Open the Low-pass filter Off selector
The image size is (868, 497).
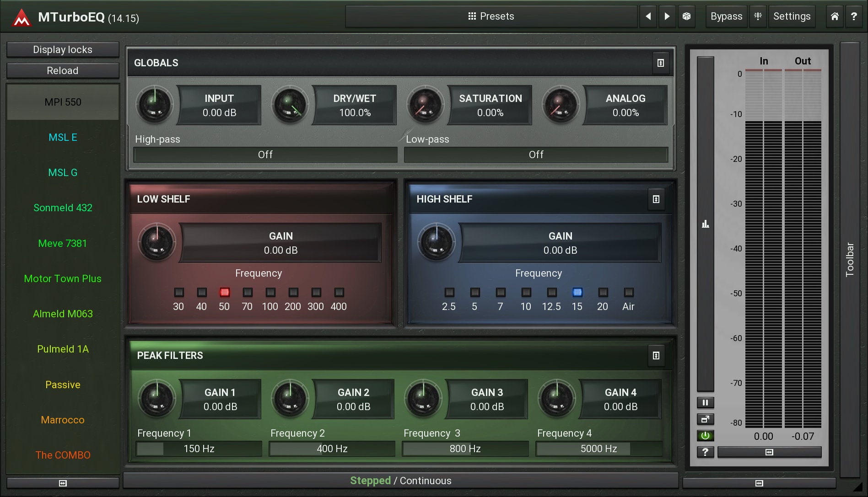pos(536,155)
